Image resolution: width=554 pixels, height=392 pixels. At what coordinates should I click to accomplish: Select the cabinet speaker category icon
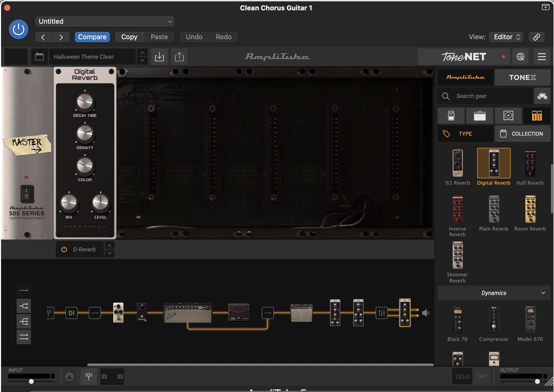[508, 116]
